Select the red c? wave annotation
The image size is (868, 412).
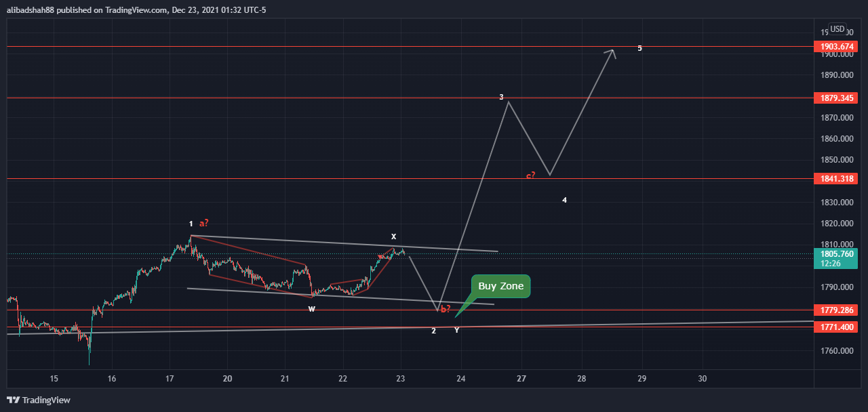531,176
